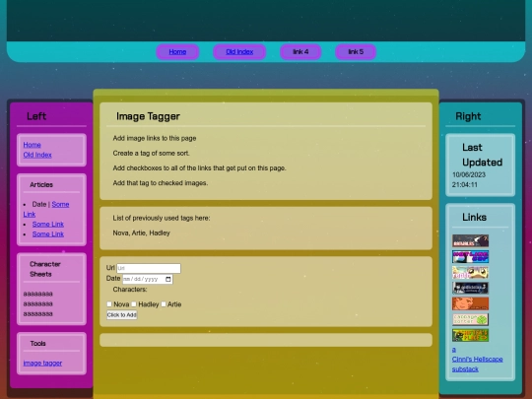Click 'Create a tag of some sort.' text
Viewport: 532px width, 399px height.
tap(151, 154)
